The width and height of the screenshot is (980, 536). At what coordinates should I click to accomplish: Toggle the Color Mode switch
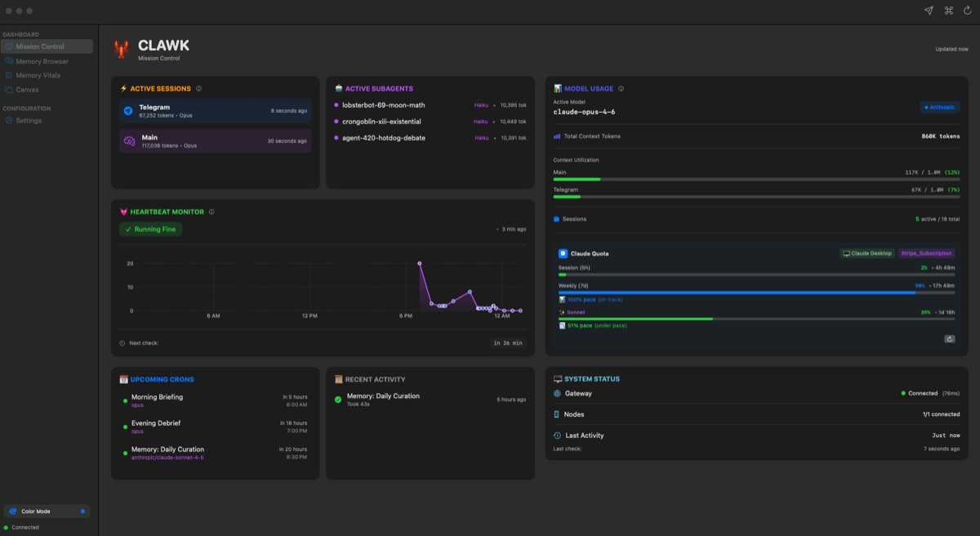[82, 511]
